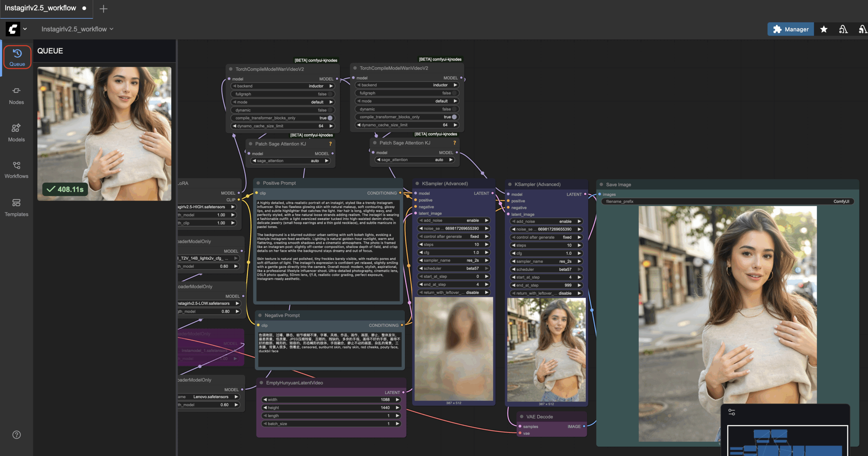The height and width of the screenshot is (456, 868).
Task: Increase width value in EmptyHunyuanLatentVideo
Action: (397, 400)
